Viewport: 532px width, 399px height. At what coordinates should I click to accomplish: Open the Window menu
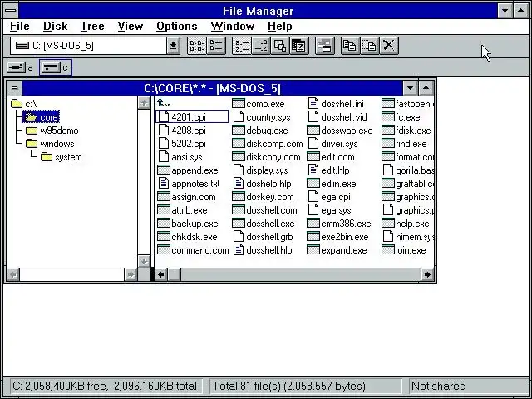point(233,27)
